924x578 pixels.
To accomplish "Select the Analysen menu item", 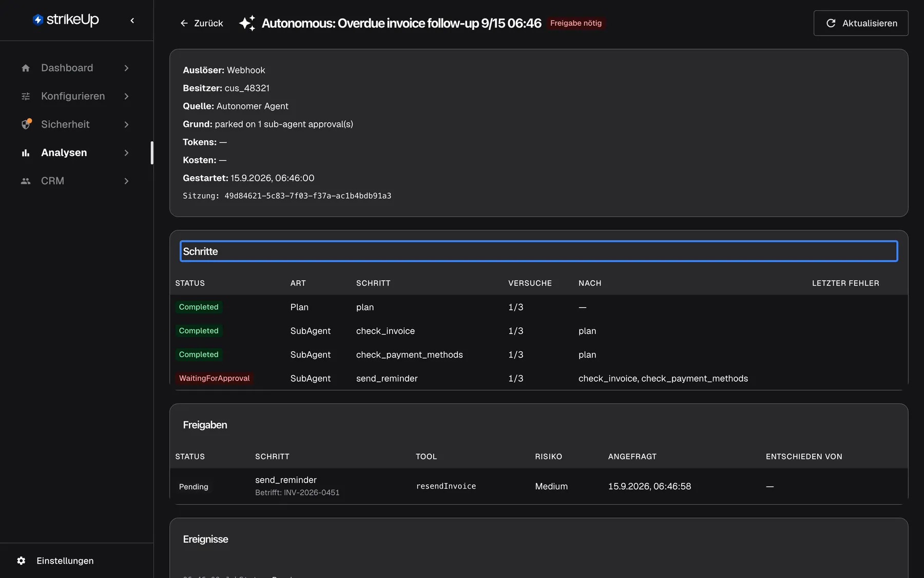I will point(76,153).
